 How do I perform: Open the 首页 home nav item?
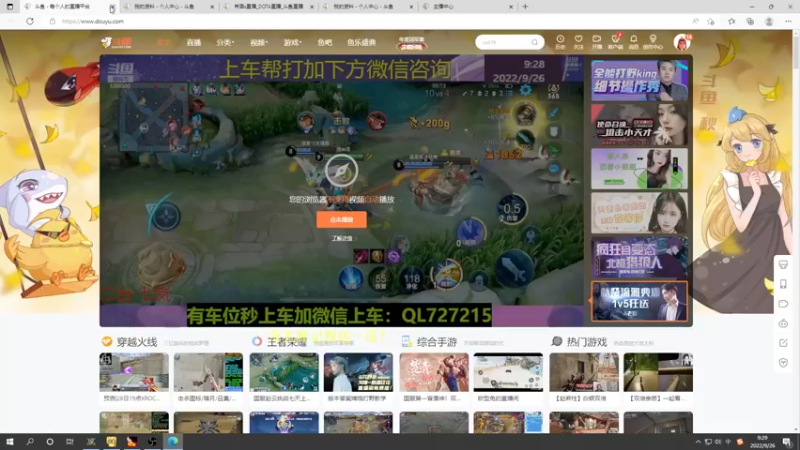tap(164, 42)
